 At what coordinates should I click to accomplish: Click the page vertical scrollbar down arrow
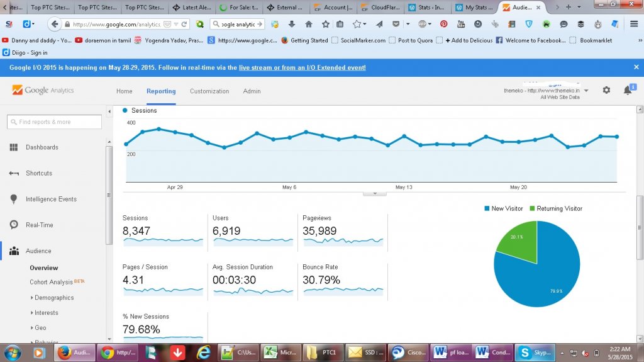pyautogui.click(x=640, y=339)
